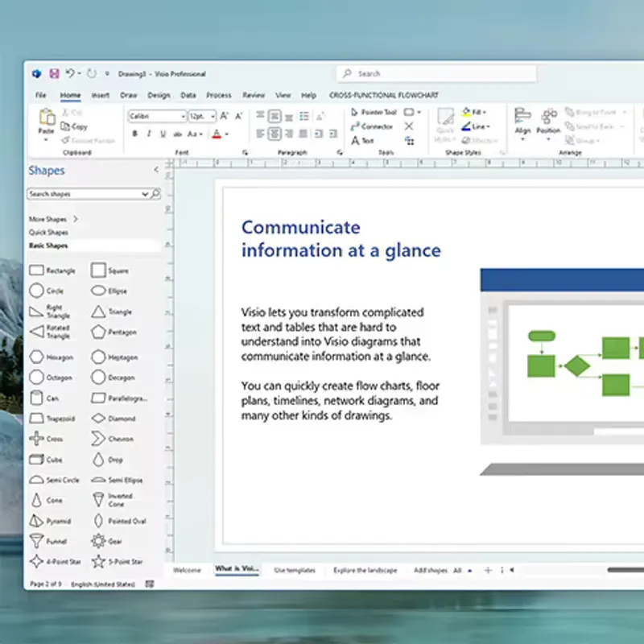Open the rectangle shape tool dropdown
Screen dimensions: 644x644
tap(419, 112)
